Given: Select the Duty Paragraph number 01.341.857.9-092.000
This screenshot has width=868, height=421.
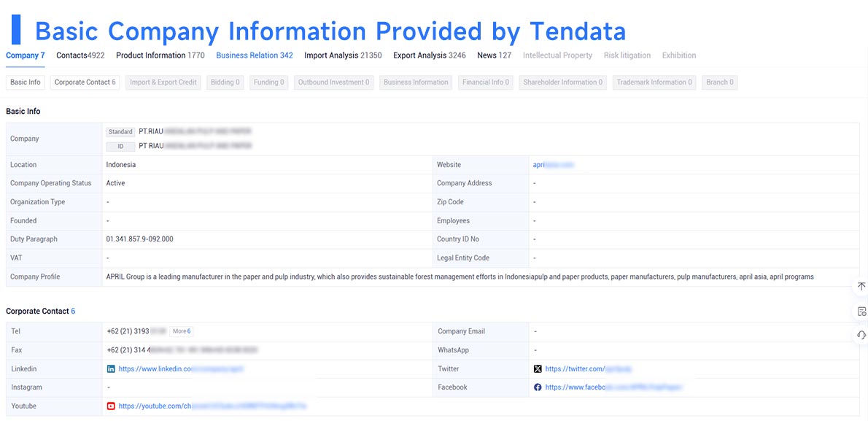Looking at the screenshot, I should [139, 239].
